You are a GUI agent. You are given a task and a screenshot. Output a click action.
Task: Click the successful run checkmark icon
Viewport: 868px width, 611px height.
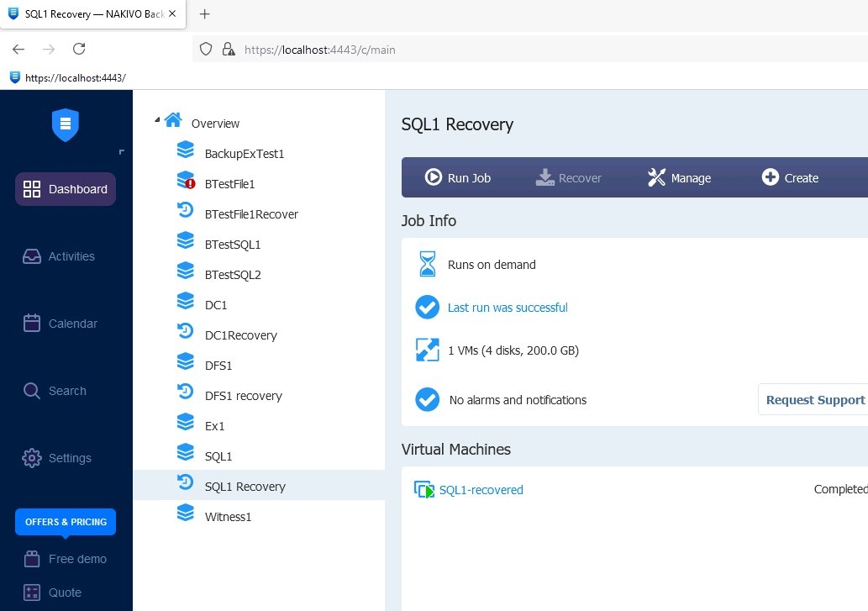(x=428, y=307)
